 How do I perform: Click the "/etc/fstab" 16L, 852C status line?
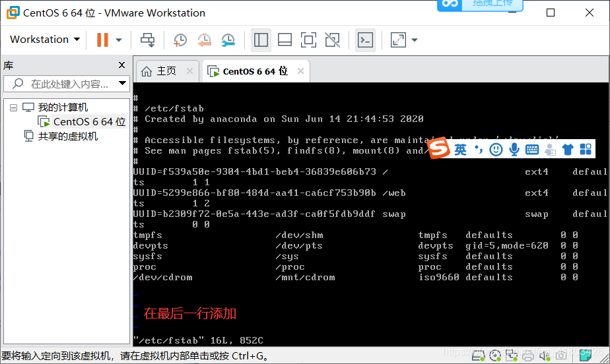pos(199,340)
